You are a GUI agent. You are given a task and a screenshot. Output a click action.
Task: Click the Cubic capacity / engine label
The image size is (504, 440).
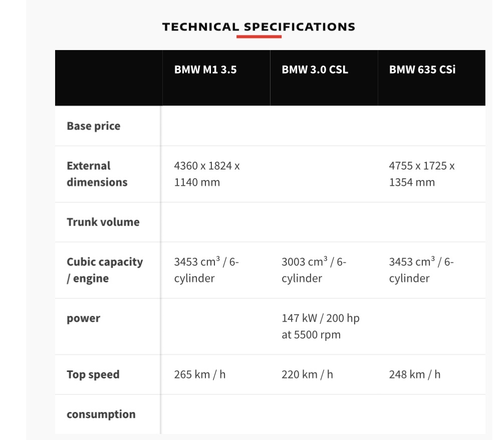[105, 270]
